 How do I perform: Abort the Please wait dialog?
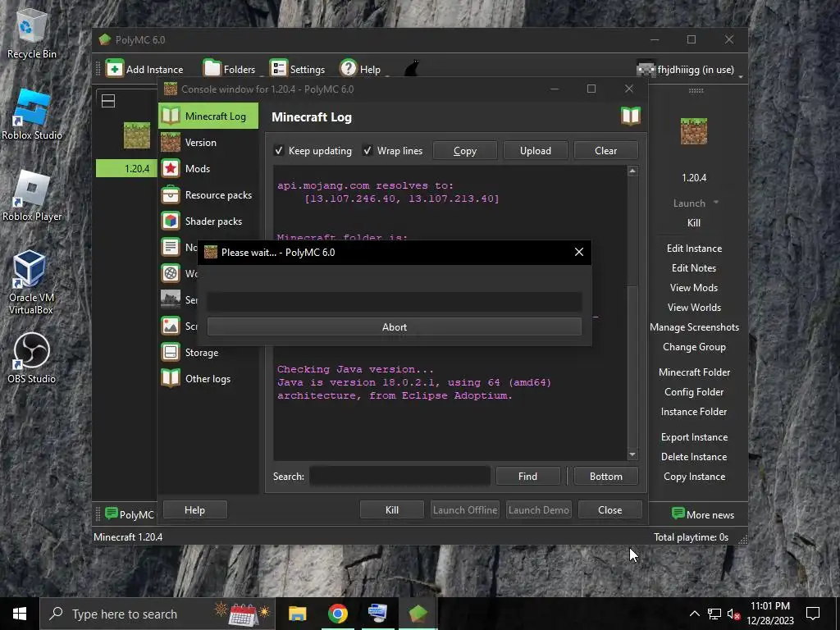395,326
